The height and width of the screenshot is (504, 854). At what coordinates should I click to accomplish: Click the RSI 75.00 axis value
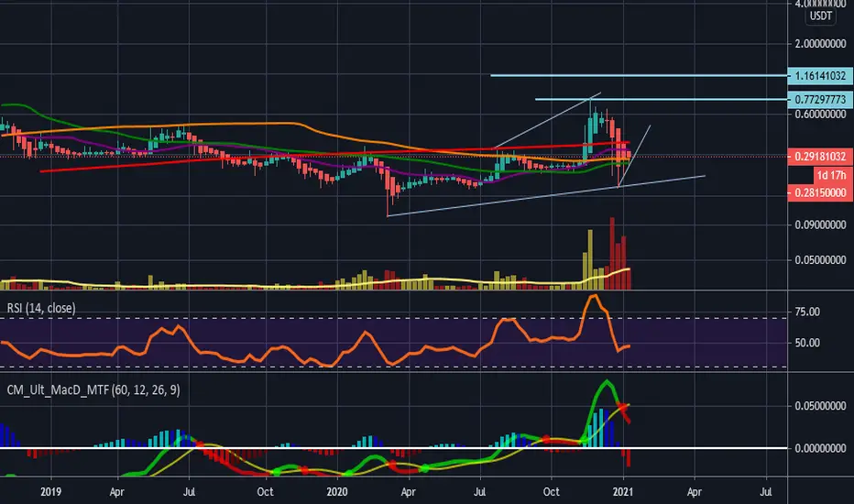point(807,312)
